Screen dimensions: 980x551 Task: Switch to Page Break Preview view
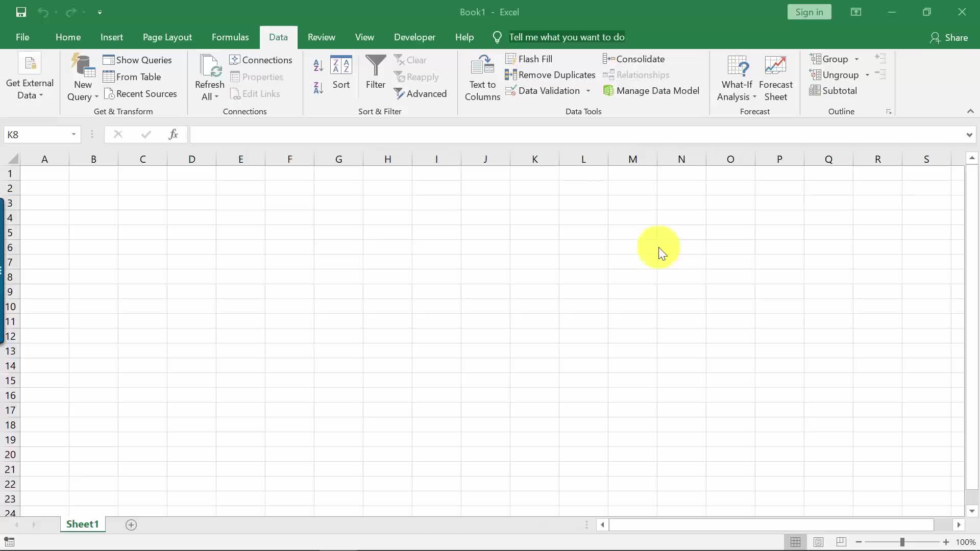tap(841, 542)
